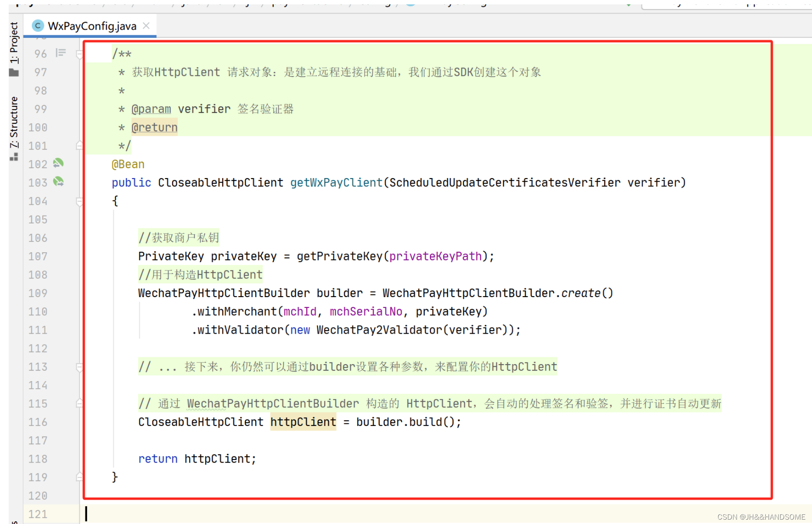Click WechatPay2Validator constructor call
Viewport: 812px width, 524px height.
click(x=379, y=330)
